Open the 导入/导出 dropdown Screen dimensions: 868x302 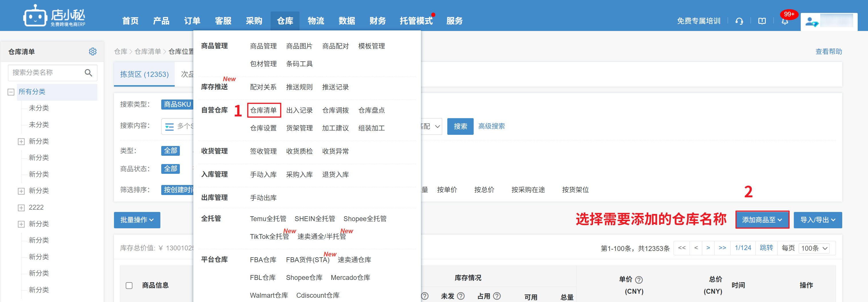click(818, 220)
